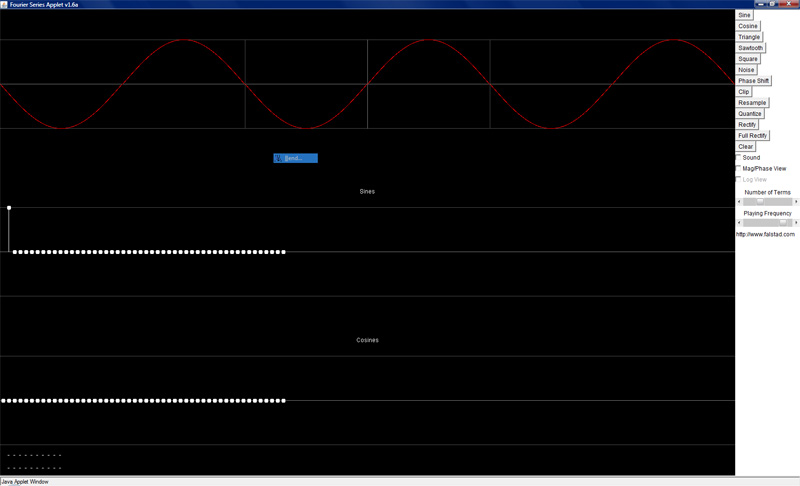The height and width of the screenshot is (486, 800).
Task: Click the Playing Frequency slider thumb
Action: (x=783, y=223)
